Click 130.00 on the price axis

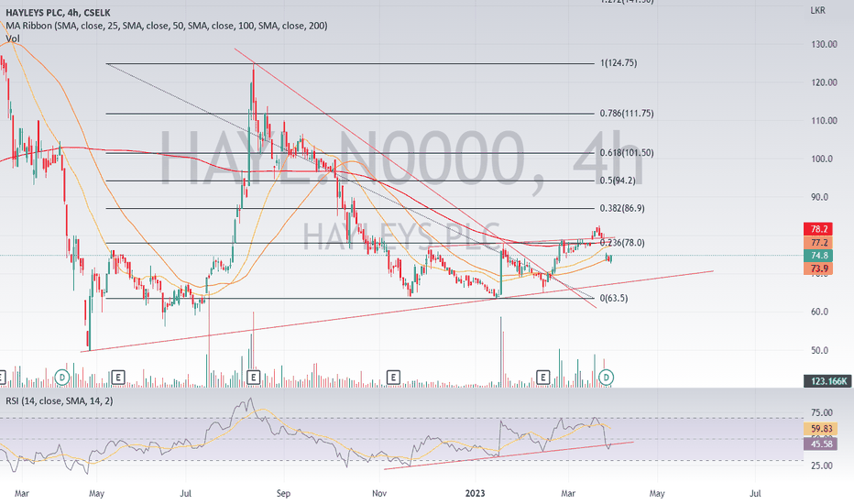pyautogui.click(x=824, y=45)
